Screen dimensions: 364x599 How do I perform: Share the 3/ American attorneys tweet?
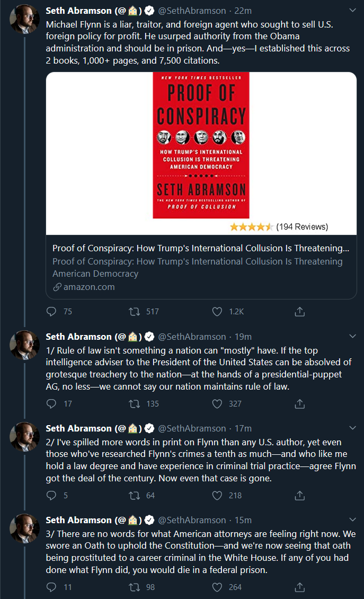pos(300,587)
